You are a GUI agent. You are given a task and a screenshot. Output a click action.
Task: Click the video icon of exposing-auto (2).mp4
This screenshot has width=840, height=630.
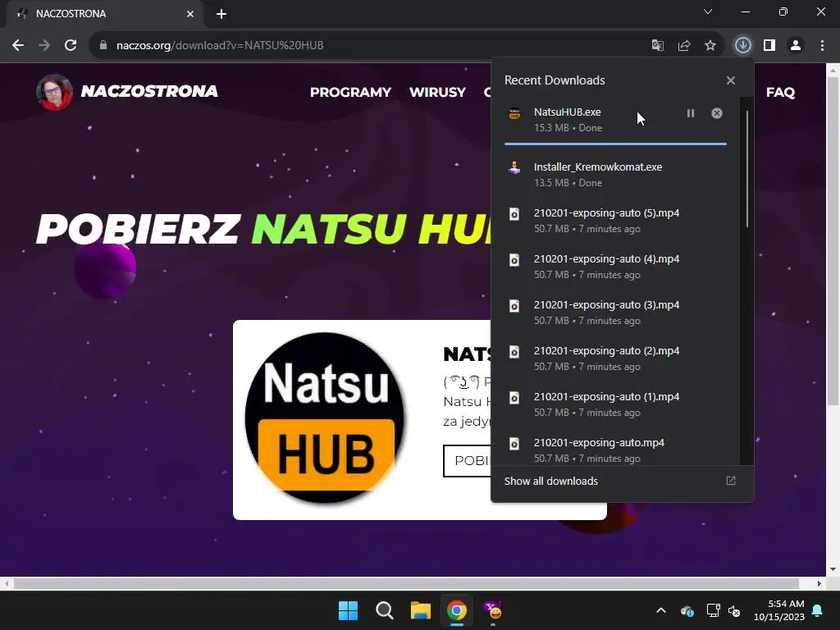514,352
